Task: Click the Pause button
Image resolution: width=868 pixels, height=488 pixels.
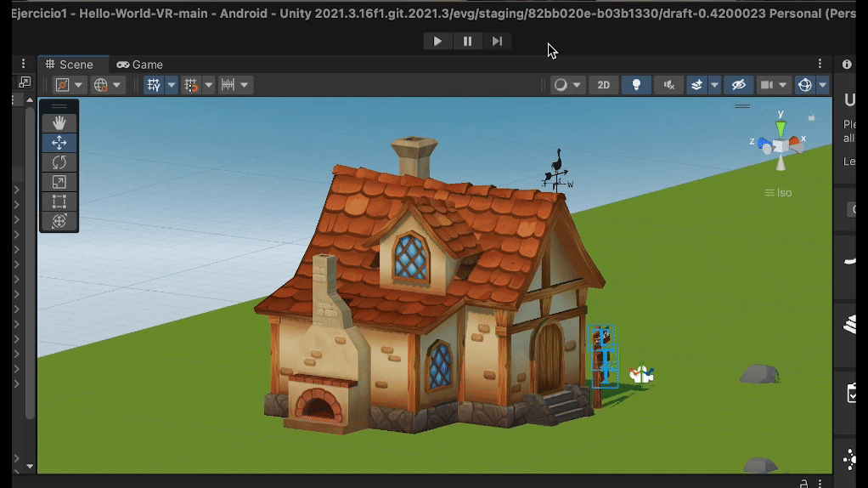Action: (x=467, y=41)
